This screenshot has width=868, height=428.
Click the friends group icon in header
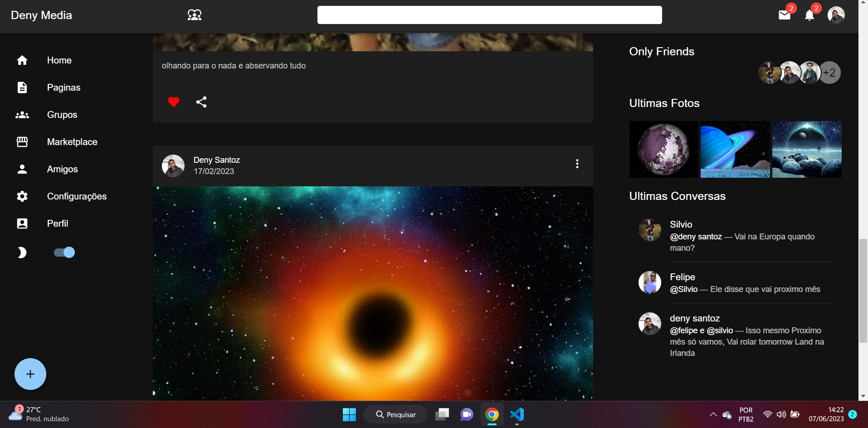point(195,15)
